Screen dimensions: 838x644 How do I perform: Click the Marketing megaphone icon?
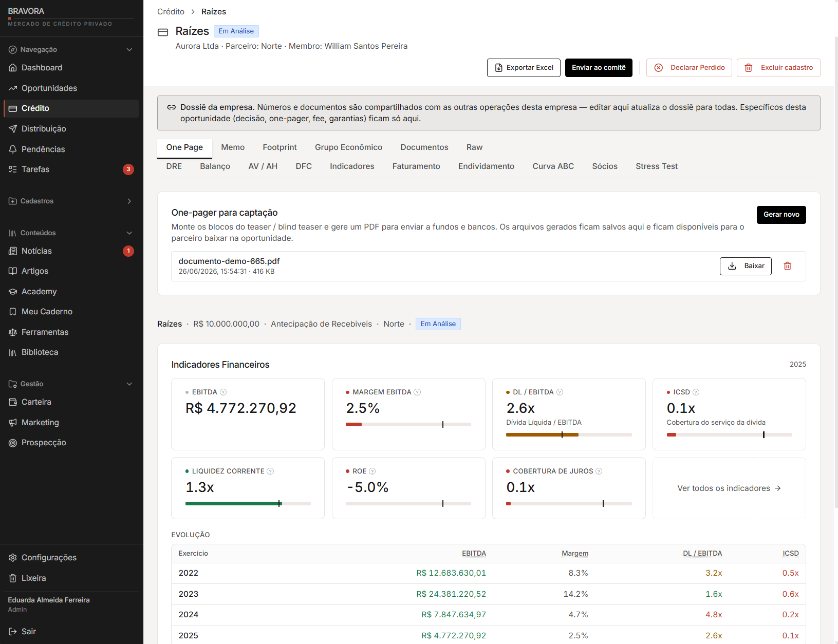[x=13, y=423]
